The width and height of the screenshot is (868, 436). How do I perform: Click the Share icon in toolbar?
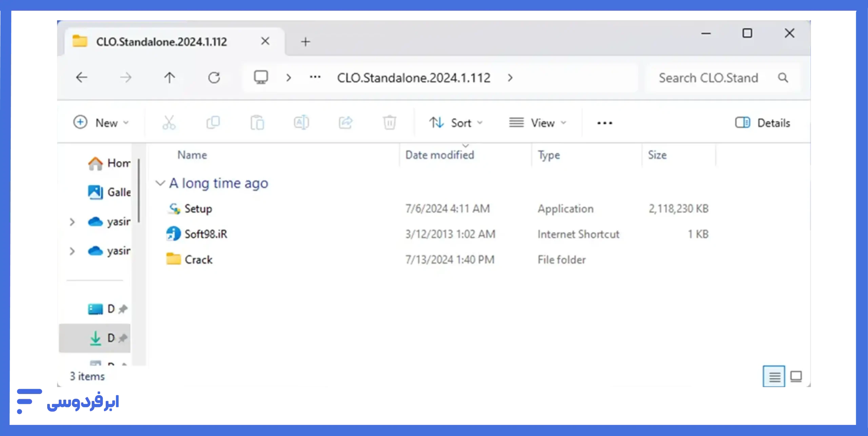[346, 123]
